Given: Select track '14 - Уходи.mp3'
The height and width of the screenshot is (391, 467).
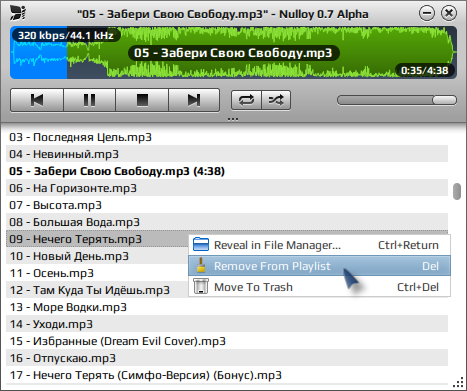Looking at the screenshot, I should coord(227,324).
